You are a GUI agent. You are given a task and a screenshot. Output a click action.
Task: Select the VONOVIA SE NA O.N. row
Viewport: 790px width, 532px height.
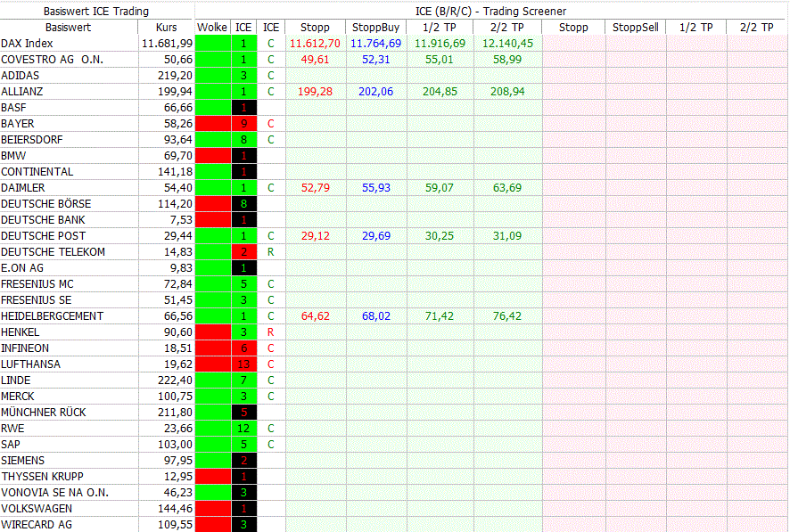[x=55, y=493]
